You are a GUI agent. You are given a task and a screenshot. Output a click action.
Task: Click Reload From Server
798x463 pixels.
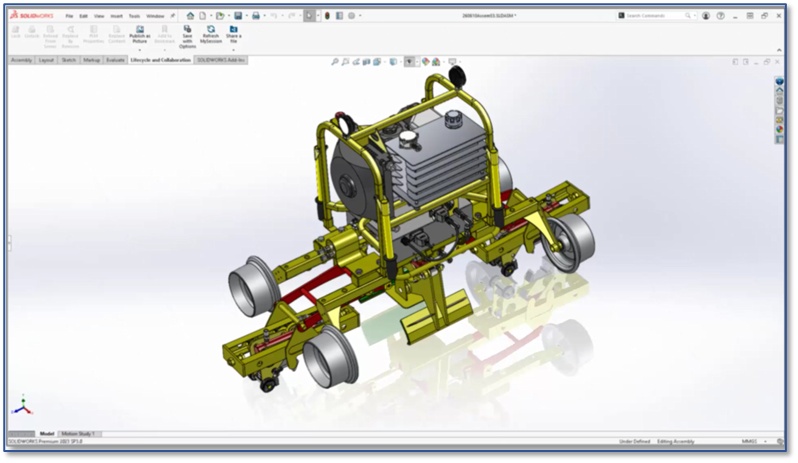pyautogui.click(x=50, y=37)
